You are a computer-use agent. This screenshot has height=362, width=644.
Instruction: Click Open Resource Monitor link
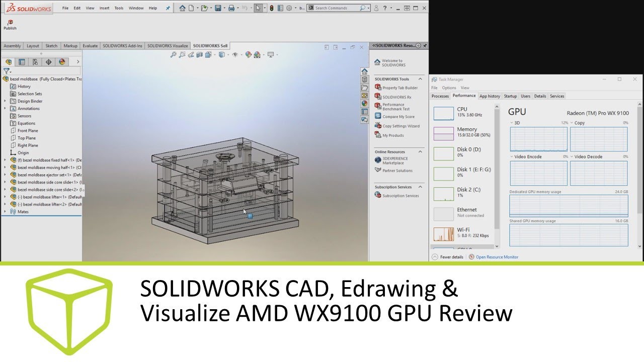tap(497, 257)
